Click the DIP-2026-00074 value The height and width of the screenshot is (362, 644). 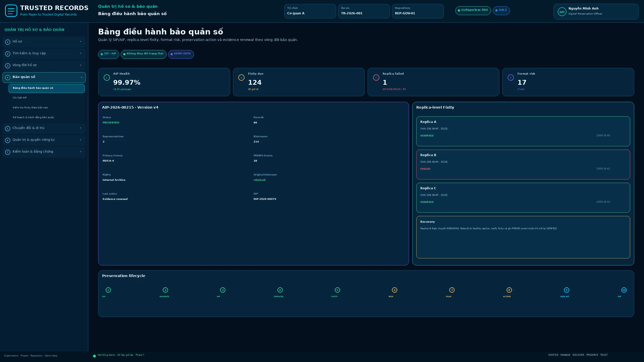pos(265,199)
